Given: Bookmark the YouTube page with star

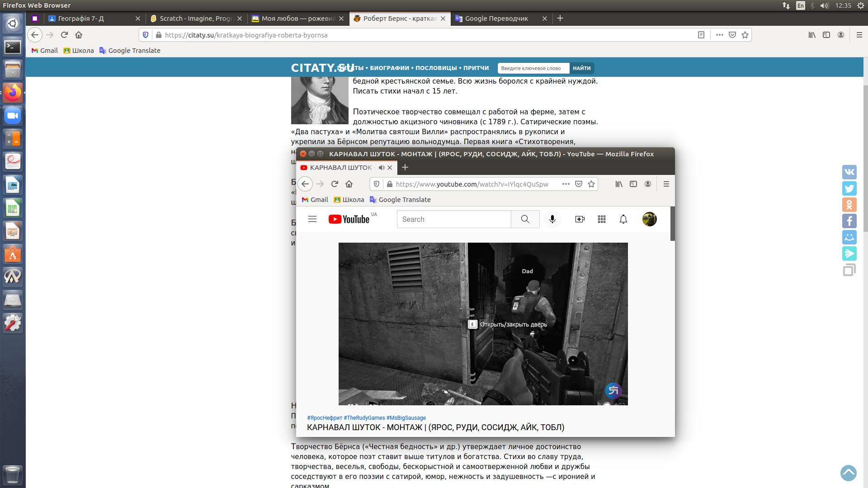Looking at the screenshot, I should pyautogui.click(x=591, y=184).
